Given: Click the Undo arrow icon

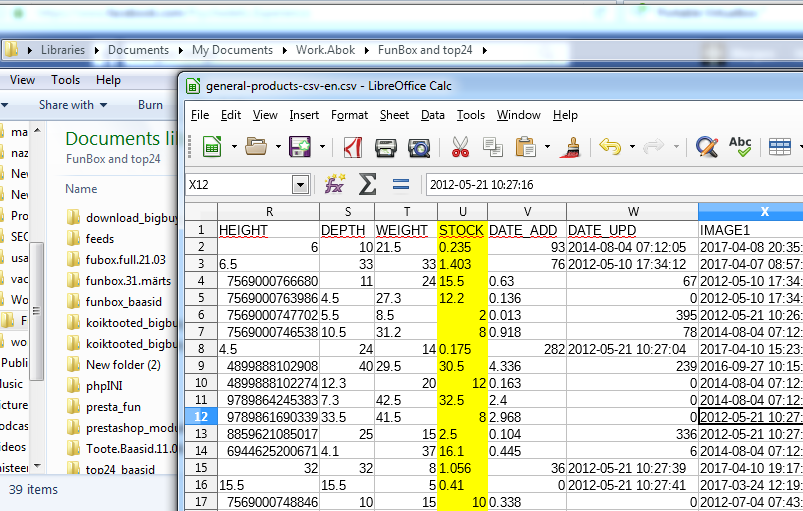Looking at the screenshot, I should pyautogui.click(x=610, y=148).
